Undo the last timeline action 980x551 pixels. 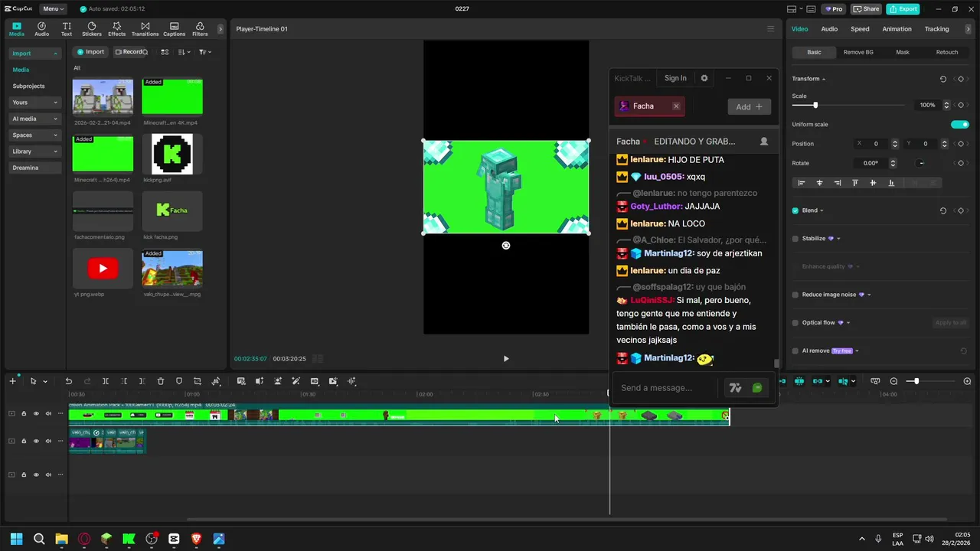[x=68, y=381]
